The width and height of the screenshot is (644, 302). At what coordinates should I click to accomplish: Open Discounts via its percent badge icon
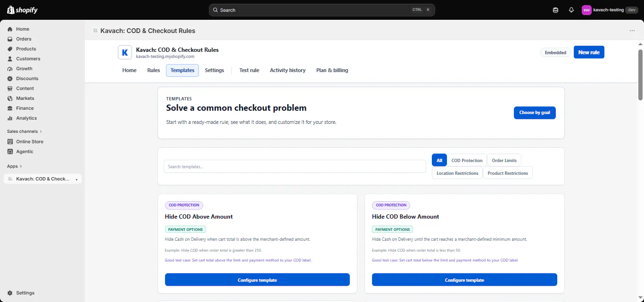(10, 79)
